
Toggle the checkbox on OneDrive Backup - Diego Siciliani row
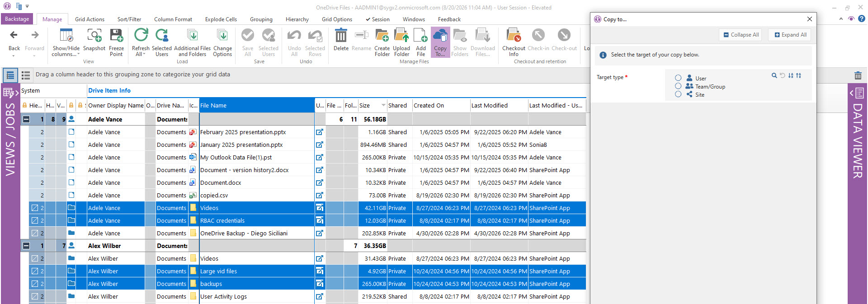(x=35, y=233)
